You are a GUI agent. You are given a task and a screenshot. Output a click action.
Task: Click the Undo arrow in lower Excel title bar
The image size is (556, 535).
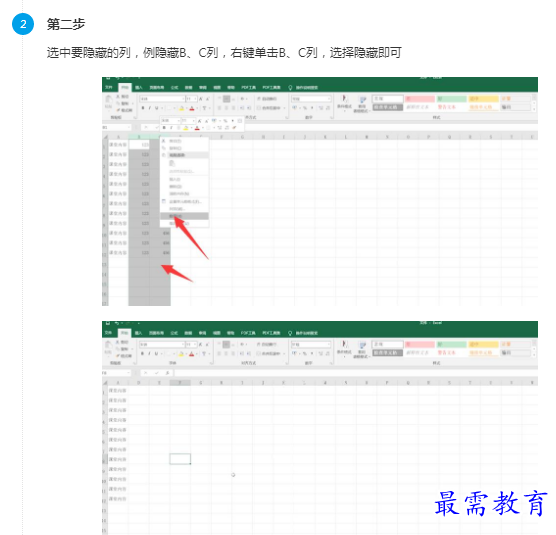point(117,323)
